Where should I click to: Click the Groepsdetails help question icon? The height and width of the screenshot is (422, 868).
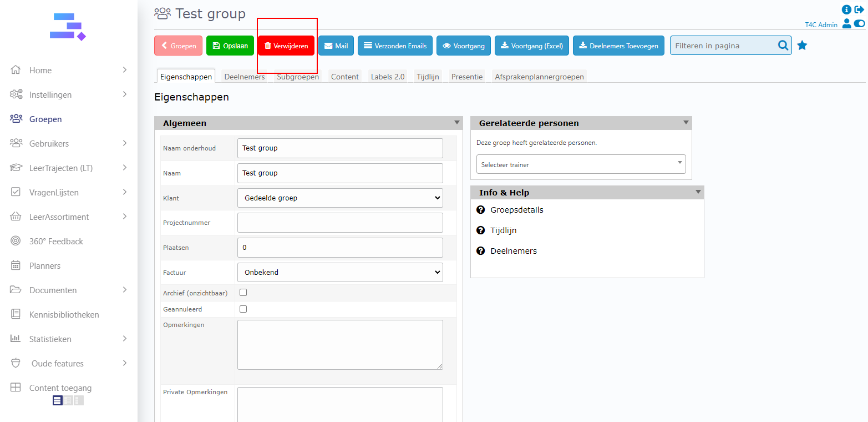[481, 210]
